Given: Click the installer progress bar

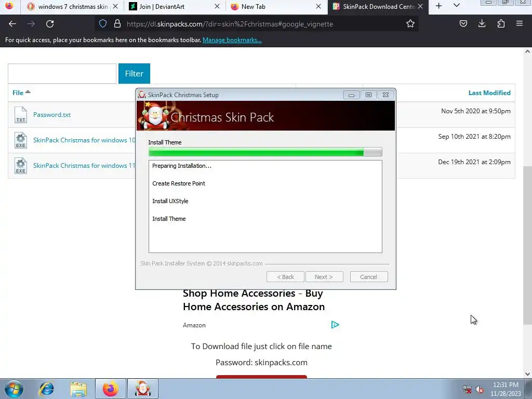Looking at the screenshot, I should coord(265,152).
